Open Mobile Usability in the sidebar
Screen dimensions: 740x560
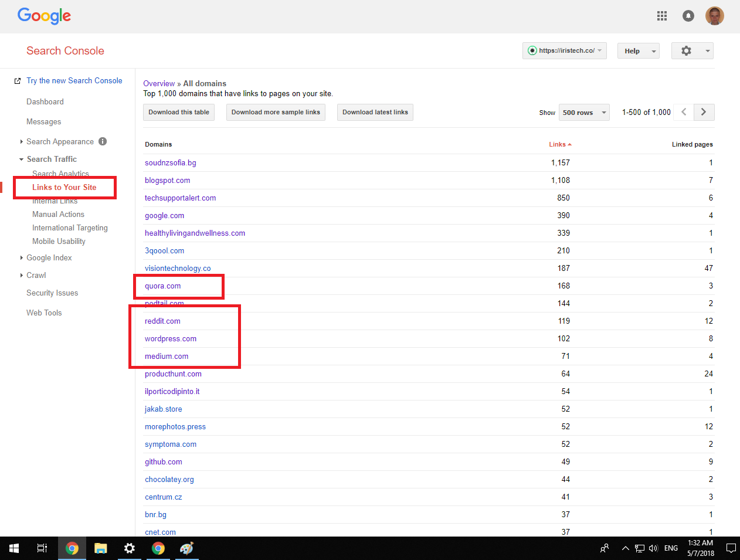pyautogui.click(x=59, y=241)
